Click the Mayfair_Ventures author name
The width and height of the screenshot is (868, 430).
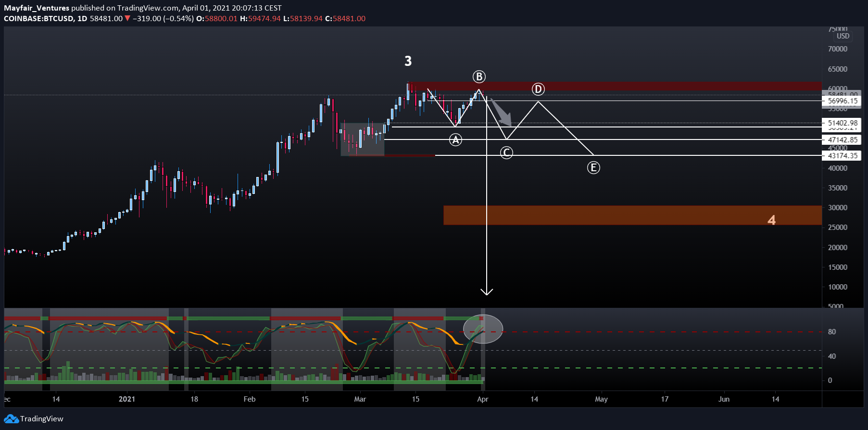click(37, 8)
